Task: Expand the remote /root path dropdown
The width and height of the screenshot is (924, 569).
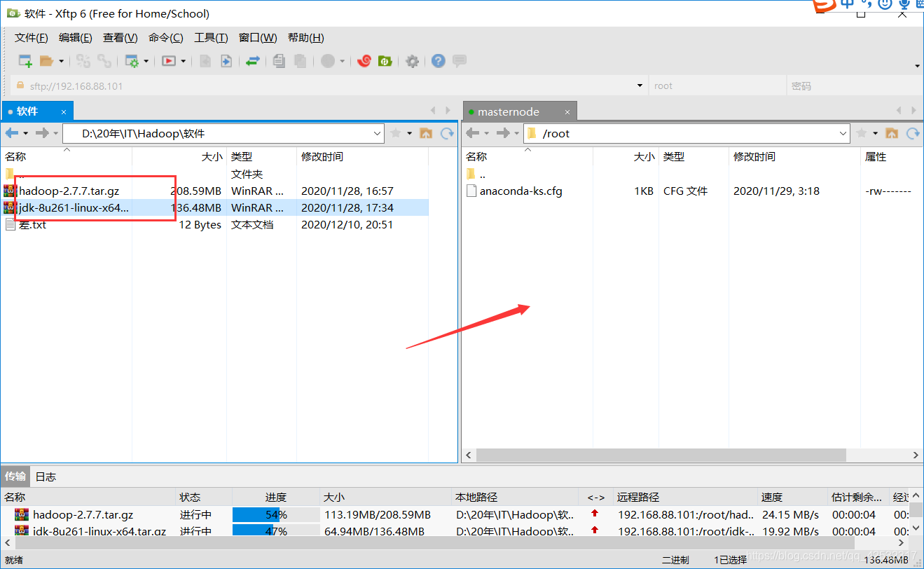Action: [843, 133]
